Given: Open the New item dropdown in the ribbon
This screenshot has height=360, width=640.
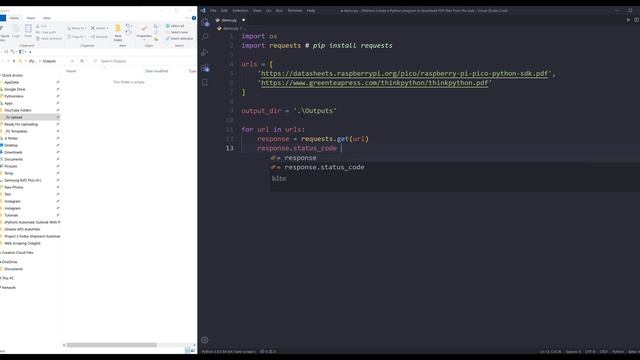Looking at the screenshot, I should [x=129, y=26].
